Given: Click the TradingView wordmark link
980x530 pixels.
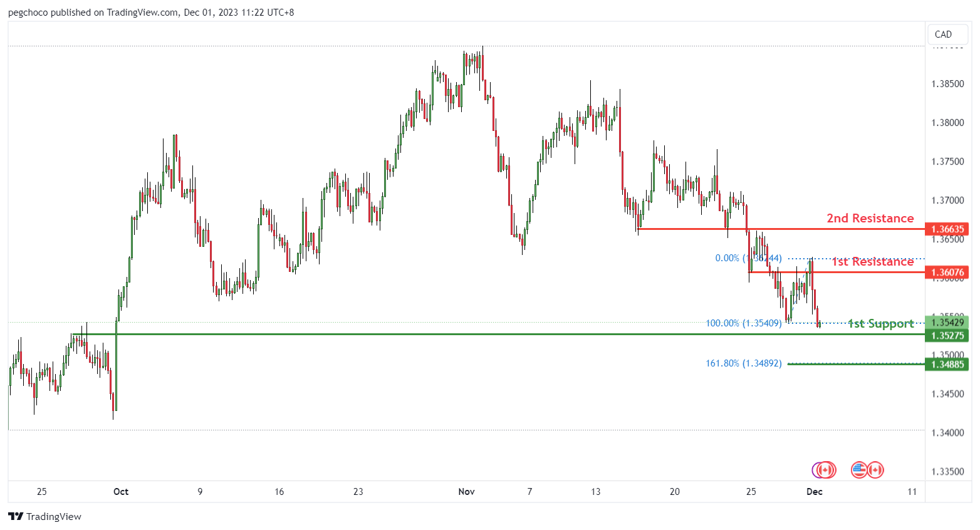Looking at the screenshot, I should pyautogui.click(x=54, y=517).
